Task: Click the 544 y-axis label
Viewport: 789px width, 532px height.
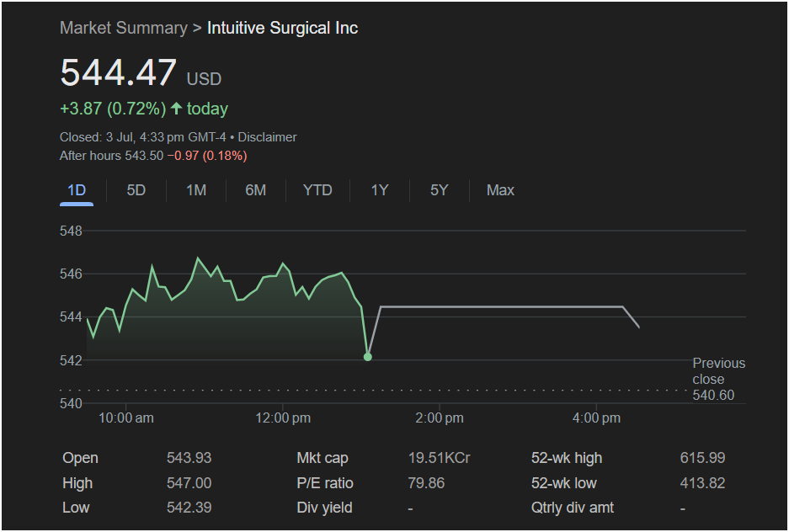Action: point(71,317)
